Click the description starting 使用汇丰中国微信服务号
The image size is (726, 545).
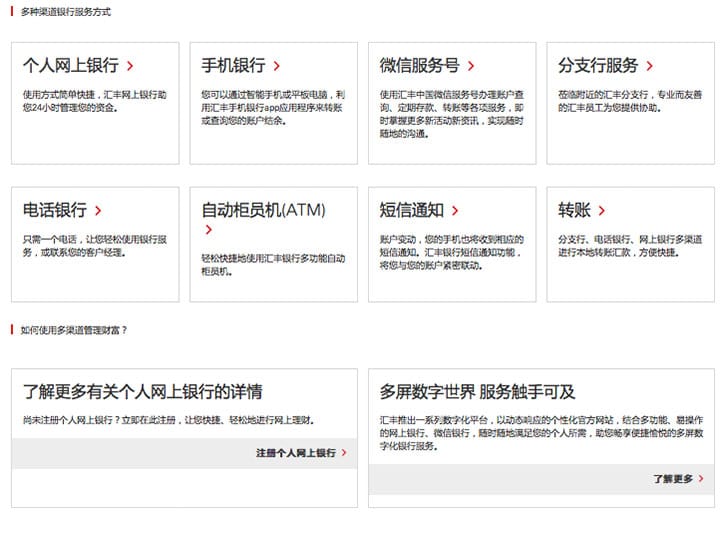451,114
